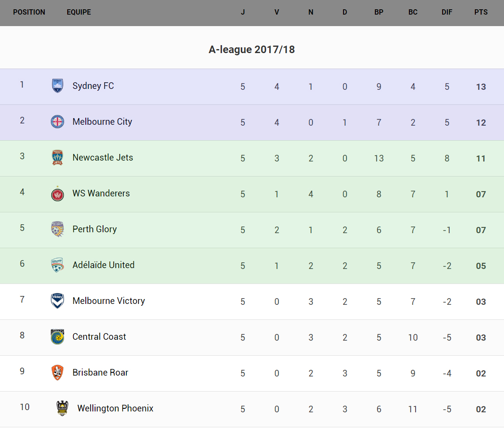Screen dimensions: 504x430
Task: Select the Melbourne Victory crest
Action: (57, 301)
